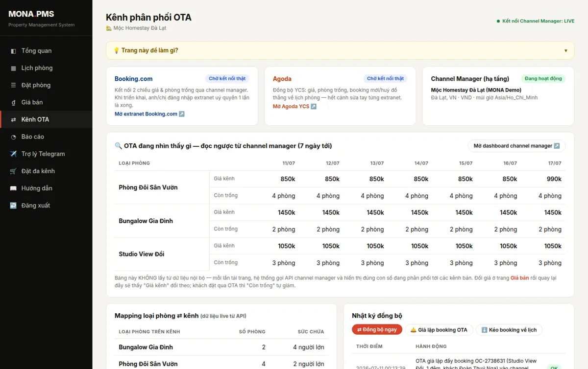
Task: Follow the red Giá bán link in the note
Action: tap(520, 278)
